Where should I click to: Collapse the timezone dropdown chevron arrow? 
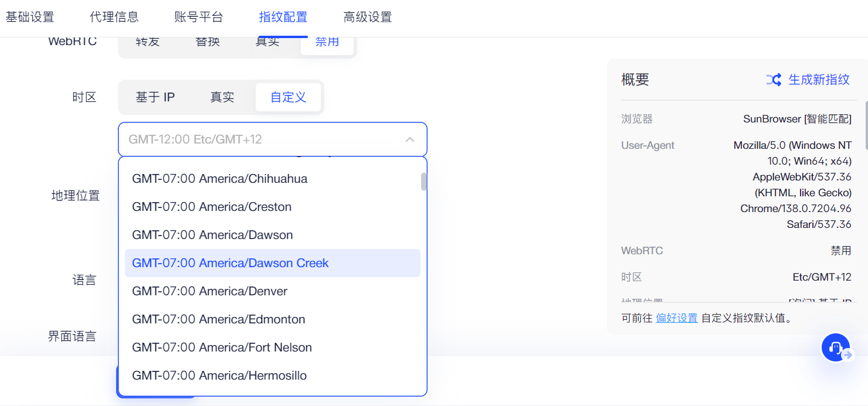point(410,139)
